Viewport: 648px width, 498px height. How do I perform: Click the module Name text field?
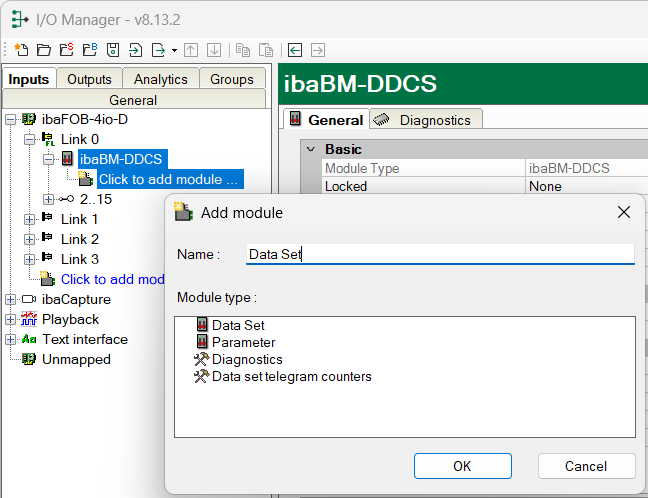[439, 254]
